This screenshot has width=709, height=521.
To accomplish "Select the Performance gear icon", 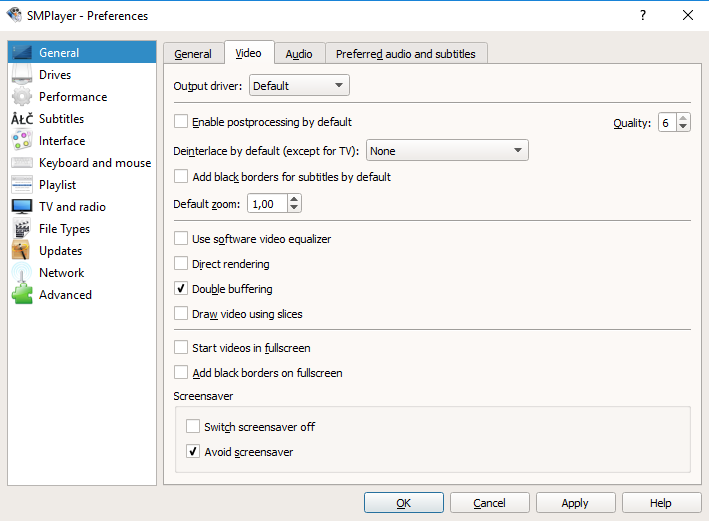I will point(22,97).
